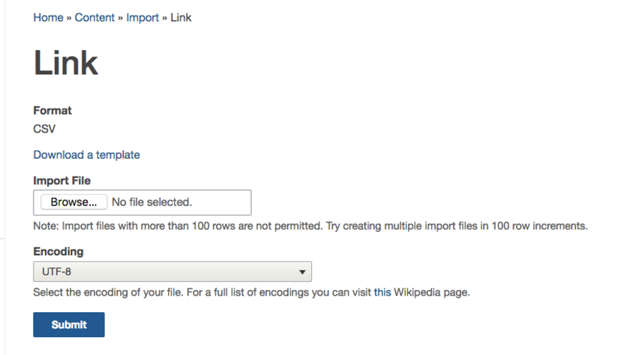Click the Import File label
This screenshot has height=355, width=644.
coord(62,180)
